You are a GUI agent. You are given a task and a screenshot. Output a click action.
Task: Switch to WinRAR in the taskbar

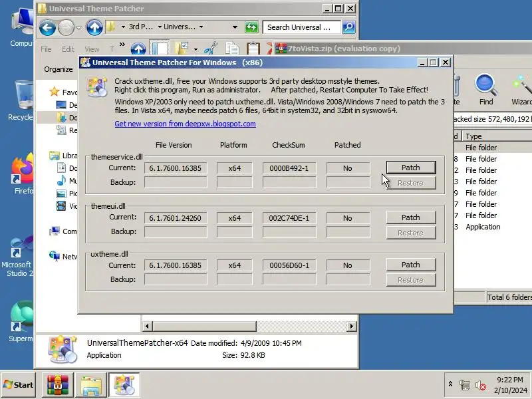[58, 385]
